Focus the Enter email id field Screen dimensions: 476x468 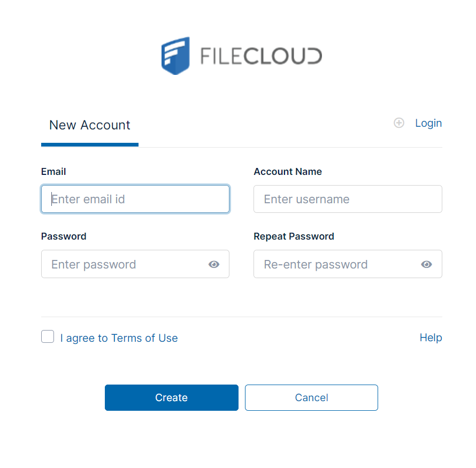tap(135, 200)
